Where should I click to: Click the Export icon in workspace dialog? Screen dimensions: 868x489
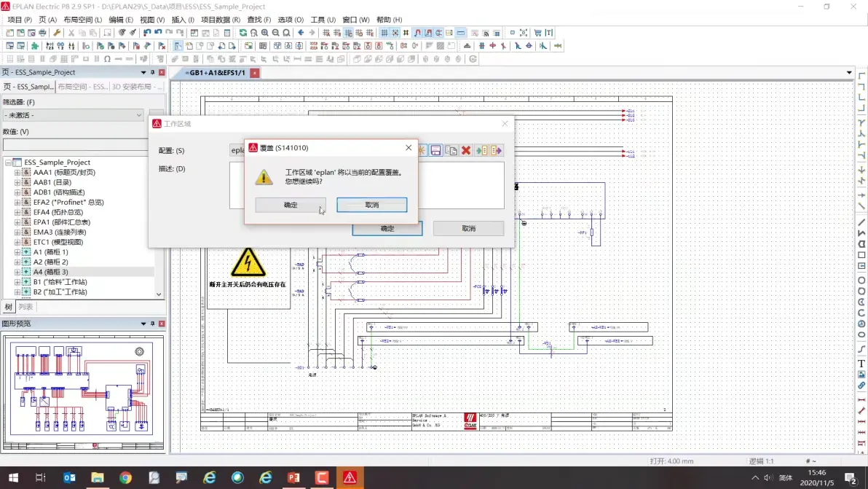point(497,151)
